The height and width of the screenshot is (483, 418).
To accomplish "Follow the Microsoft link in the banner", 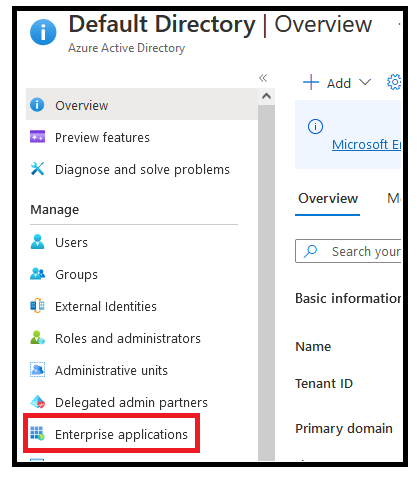I will pos(366,145).
